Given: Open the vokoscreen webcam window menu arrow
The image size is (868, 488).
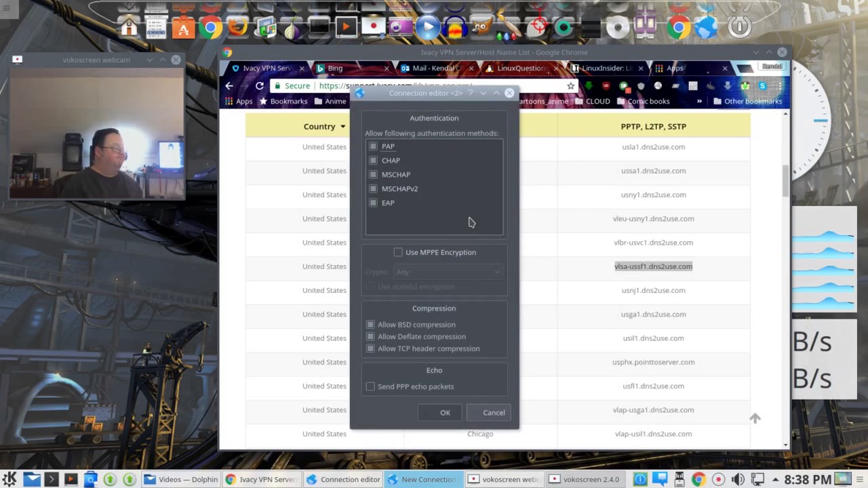Looking at the screenshot, I should click(x=150, y=60).
